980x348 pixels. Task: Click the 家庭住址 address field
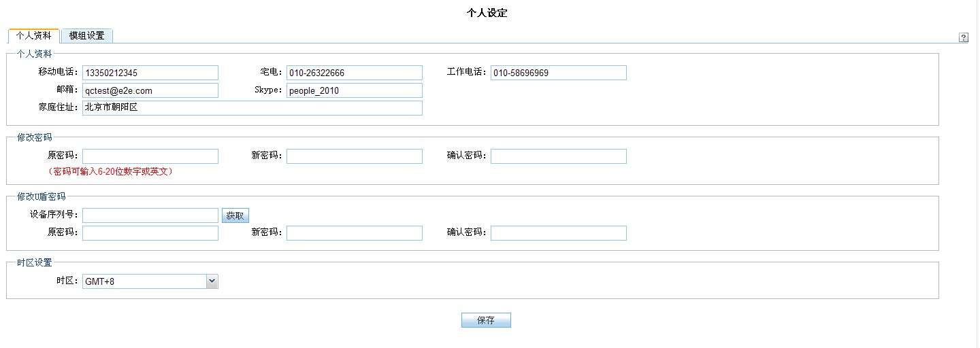[252, 108]
